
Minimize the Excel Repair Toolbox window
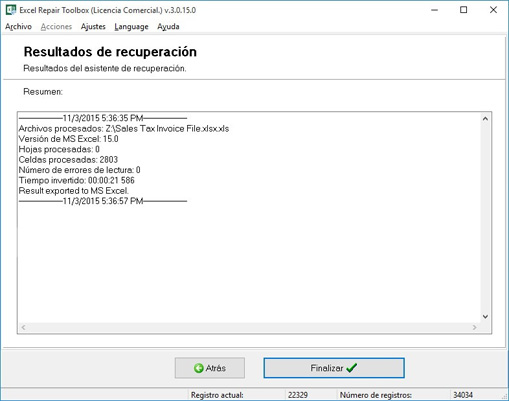(434, 10)
